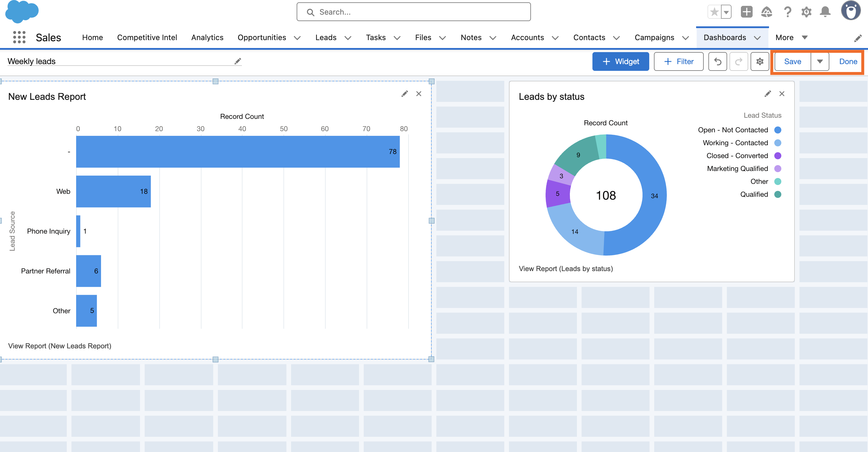868x452 pixels.
Task: Remove the New Leads Report widget
Action: (x=419, y=94)
